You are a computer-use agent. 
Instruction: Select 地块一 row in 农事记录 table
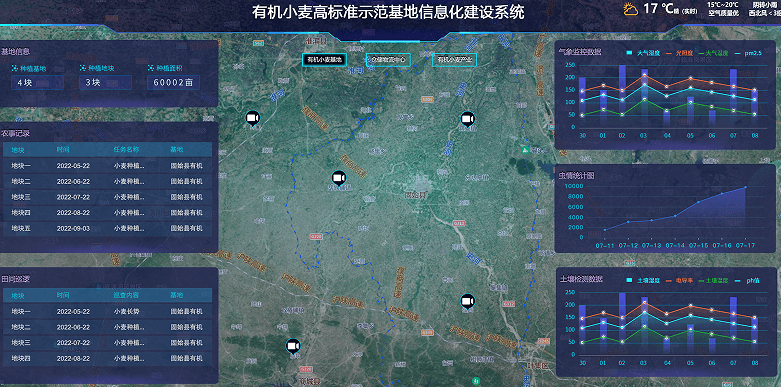click(x=108, y=166)
